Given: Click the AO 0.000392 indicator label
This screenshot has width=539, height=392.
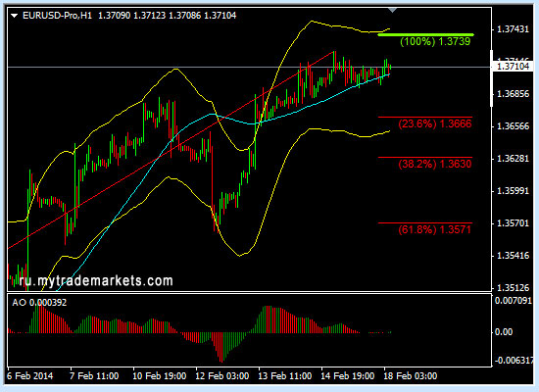Looking at the screenshot, I should pyautogui.click(x=39, y=303).
